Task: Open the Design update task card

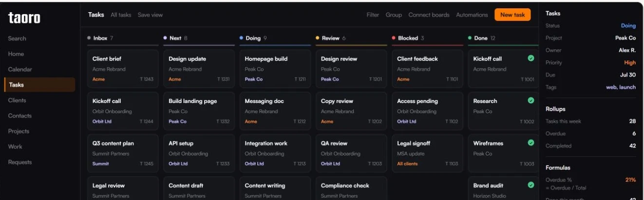Action: tap(199, 69)
